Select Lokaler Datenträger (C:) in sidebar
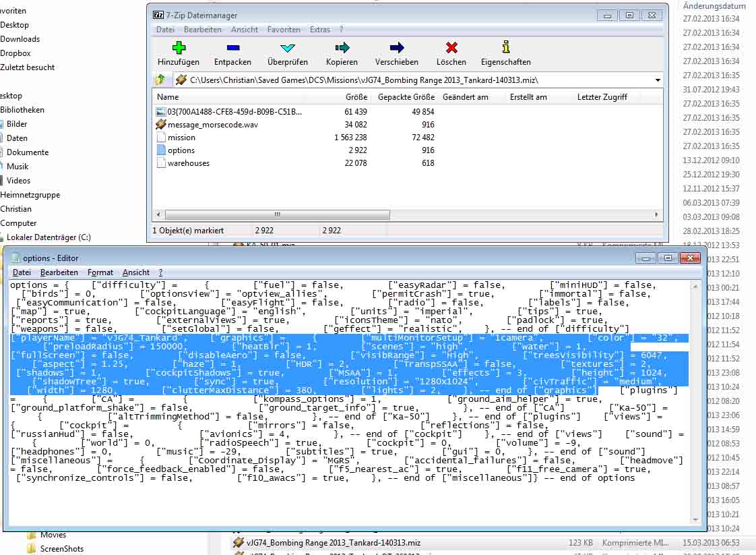 (x=49, y=237)
